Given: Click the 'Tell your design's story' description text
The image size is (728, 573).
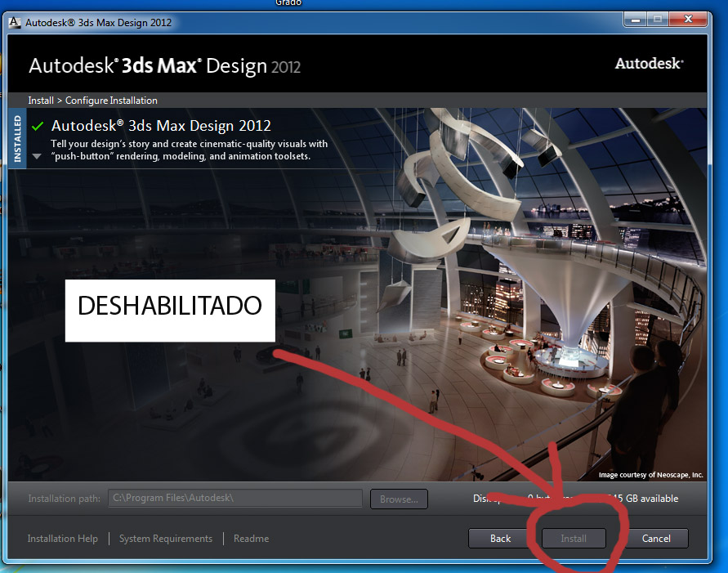Looking at the screenshot, I should pos(189,150).
